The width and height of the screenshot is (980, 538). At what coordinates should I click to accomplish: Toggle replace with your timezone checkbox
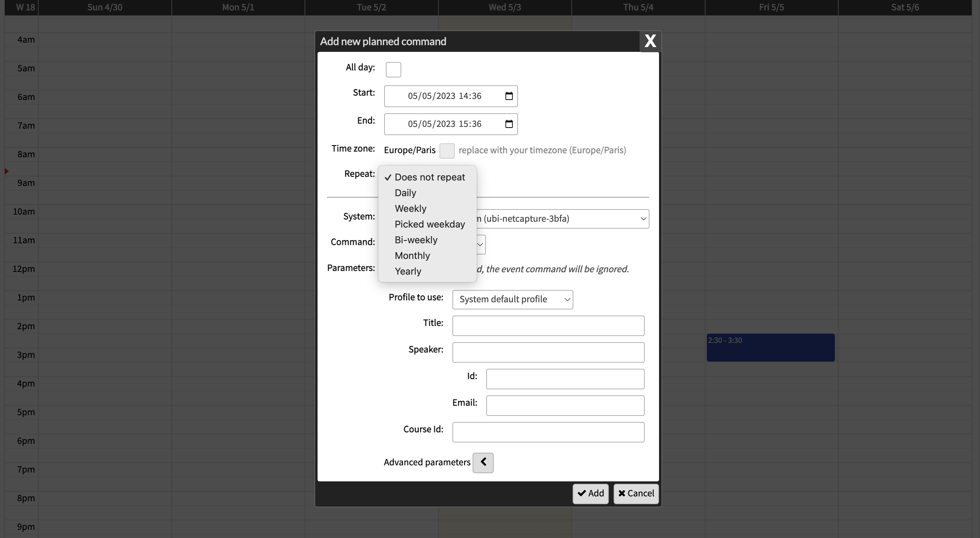(447, 150)
